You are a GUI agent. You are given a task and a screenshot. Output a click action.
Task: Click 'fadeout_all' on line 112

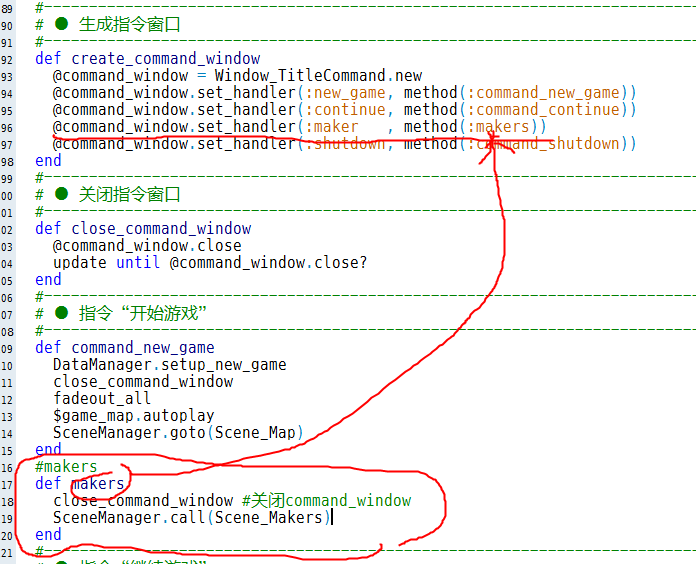tap(102, 399)
